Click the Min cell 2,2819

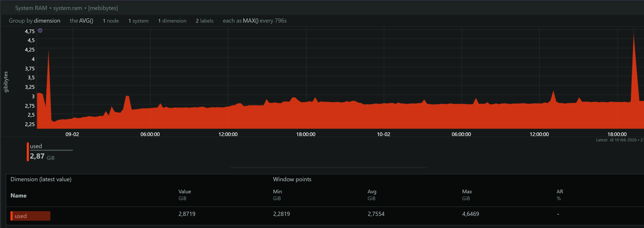coord(281,214)
